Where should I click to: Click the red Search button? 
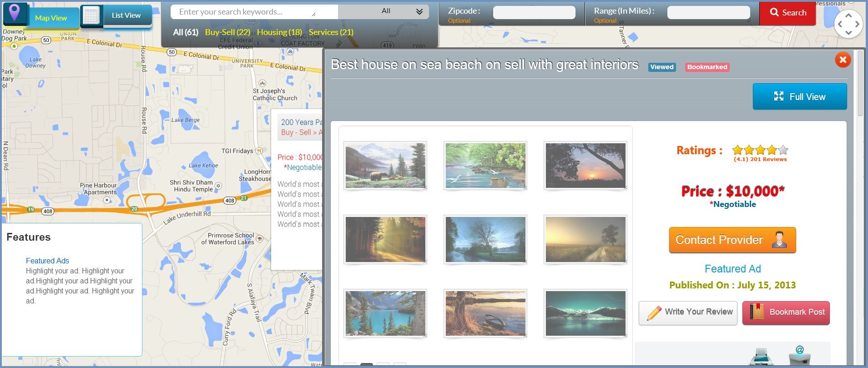click(787, 13)
